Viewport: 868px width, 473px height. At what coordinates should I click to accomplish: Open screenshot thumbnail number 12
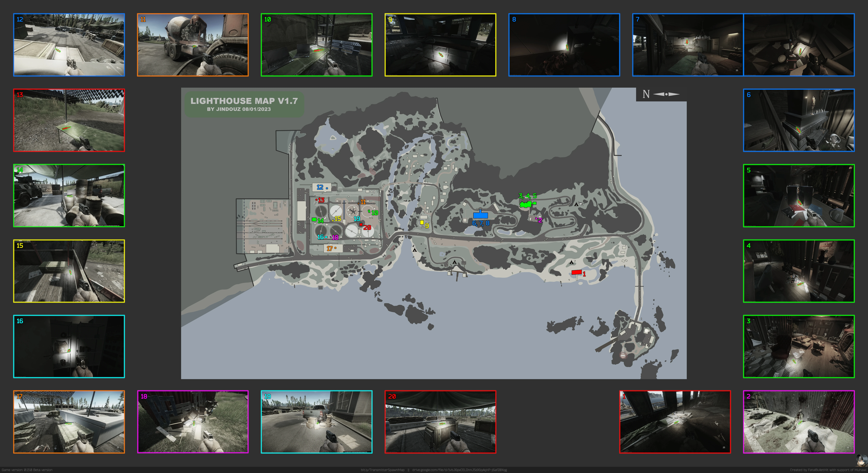69,45
